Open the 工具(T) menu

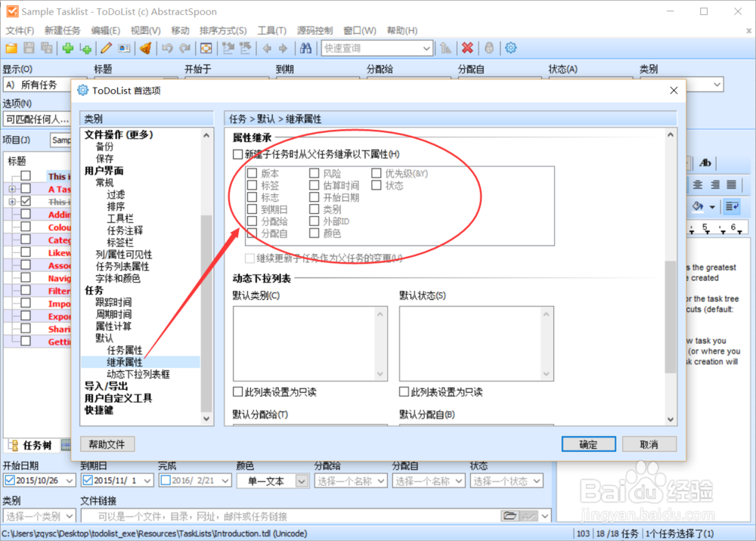coord(272,30)
